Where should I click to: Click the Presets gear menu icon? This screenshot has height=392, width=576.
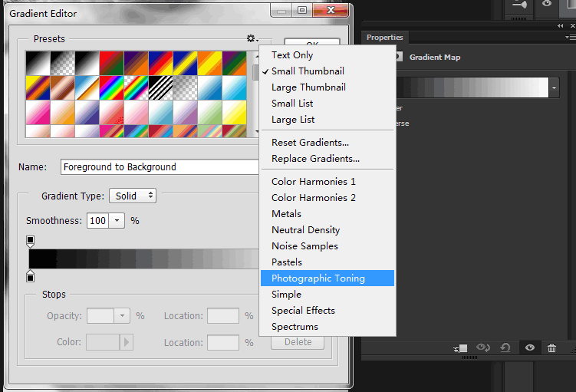pos(251,38)
